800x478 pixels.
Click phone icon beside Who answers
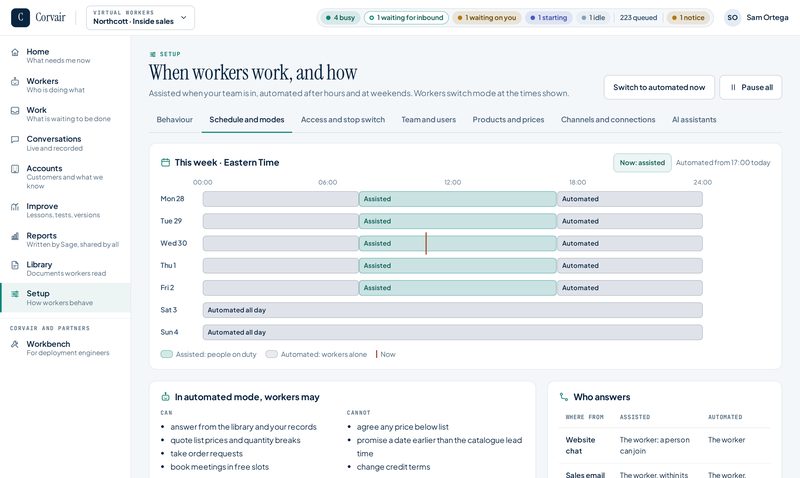(x=564, y=397)
